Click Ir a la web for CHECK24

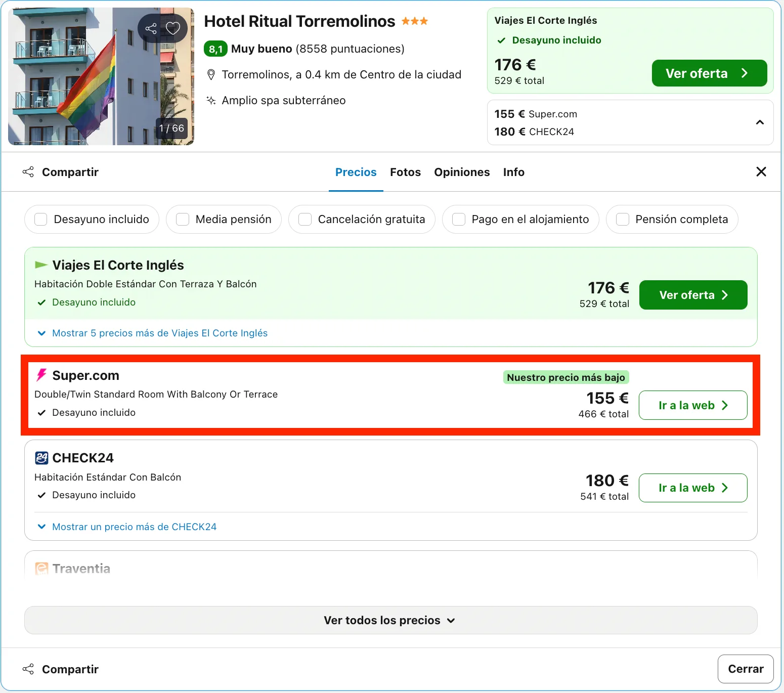coord(693,488)
